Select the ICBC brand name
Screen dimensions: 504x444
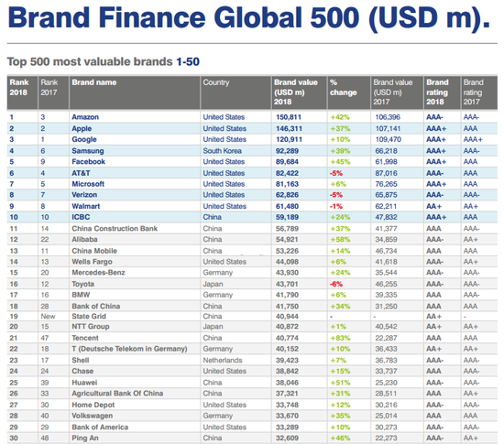click(81, 217)
